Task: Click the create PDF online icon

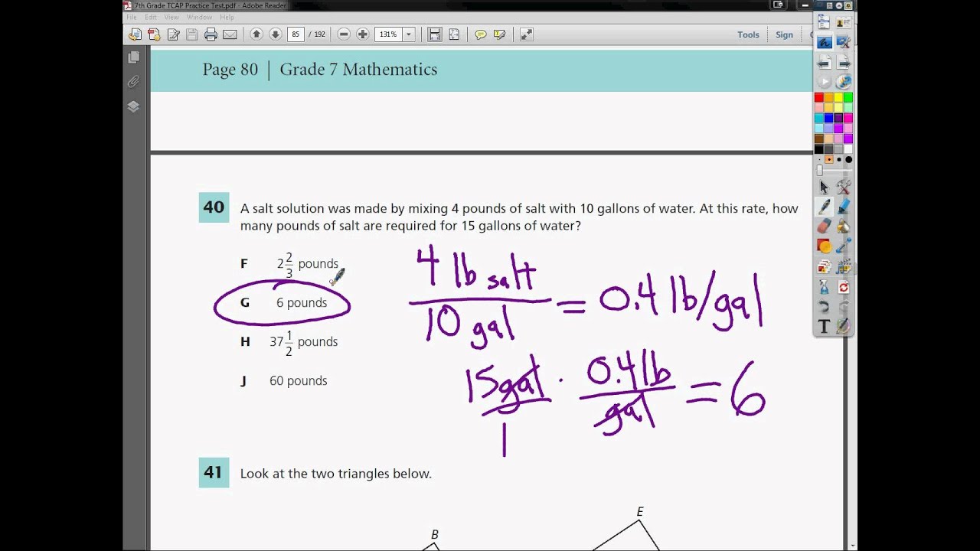Action: (x=154, y=34)
